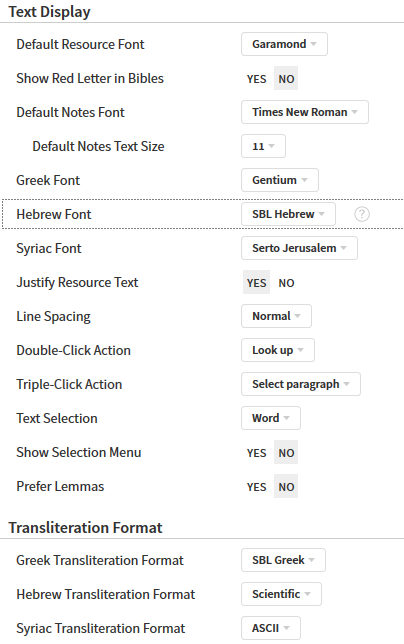Open the Line Spacing Normal dropdown
Viewport: 404px width, 644px height.
click(276, 316)
